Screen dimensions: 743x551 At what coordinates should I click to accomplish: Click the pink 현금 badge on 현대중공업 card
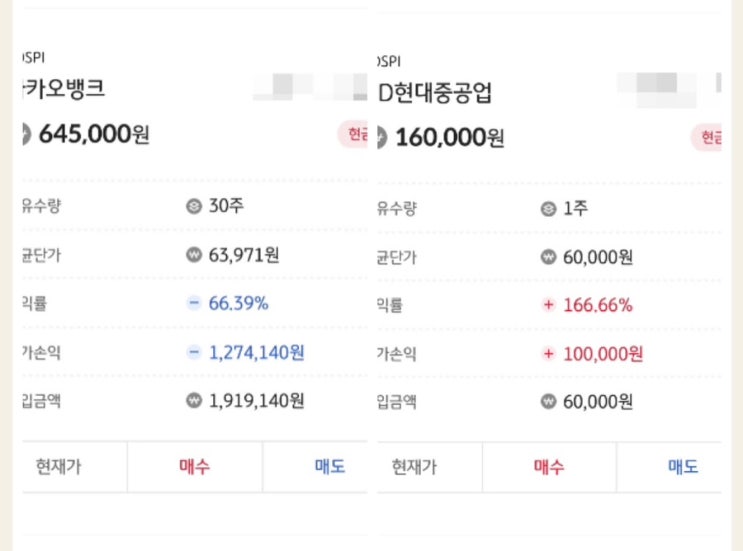click(x=710, y=137)
